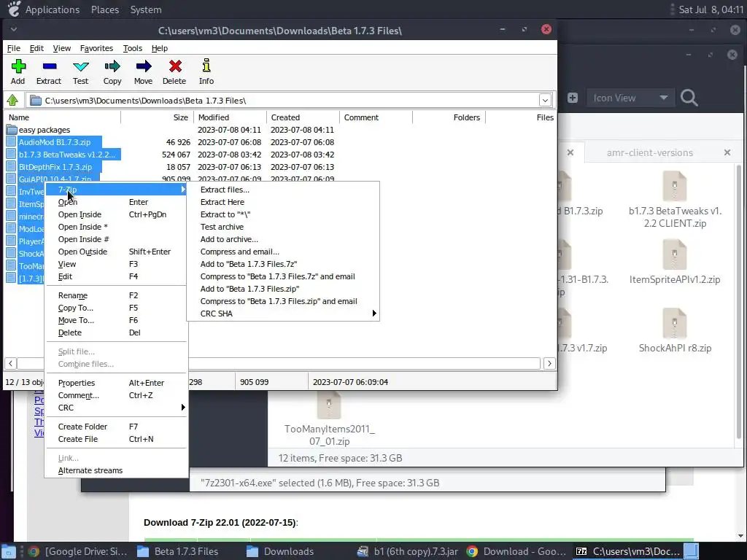Click the new tab plus icon in file manager
The width and height of the screenshot is (747, 560).
pyautogui.click(x=573, y=98)
